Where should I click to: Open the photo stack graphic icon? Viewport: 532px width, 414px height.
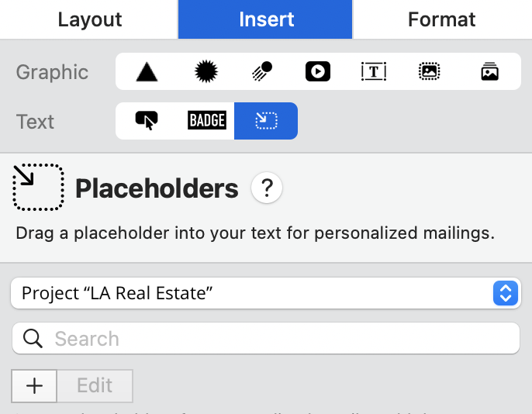[489, 72]
